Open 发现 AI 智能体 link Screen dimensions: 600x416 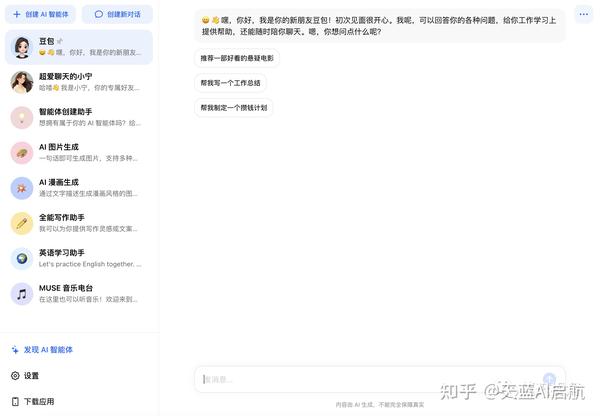click(48, 349)
